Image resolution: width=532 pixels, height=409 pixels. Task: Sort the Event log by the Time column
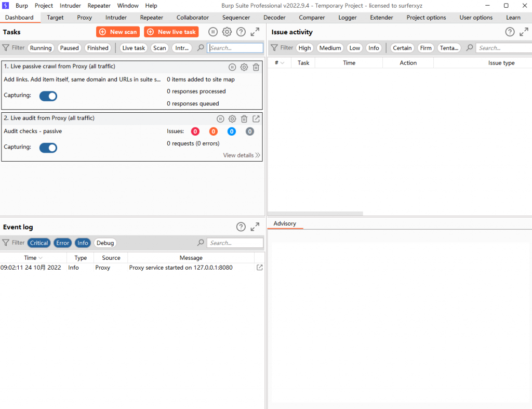coord(33,258)
